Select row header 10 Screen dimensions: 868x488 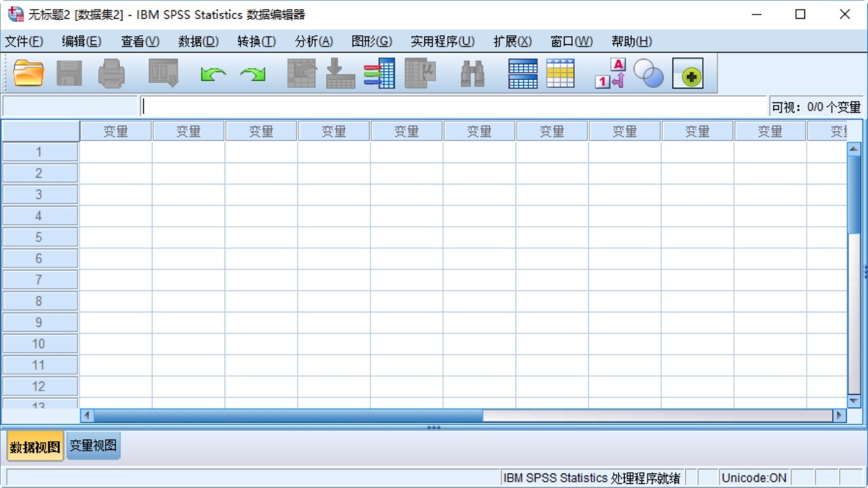click(x=40, y=344)
